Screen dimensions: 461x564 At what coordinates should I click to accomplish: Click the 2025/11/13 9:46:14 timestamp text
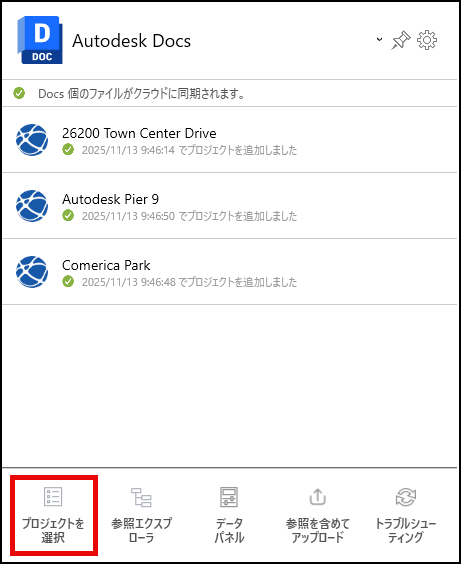coord(128,150)
